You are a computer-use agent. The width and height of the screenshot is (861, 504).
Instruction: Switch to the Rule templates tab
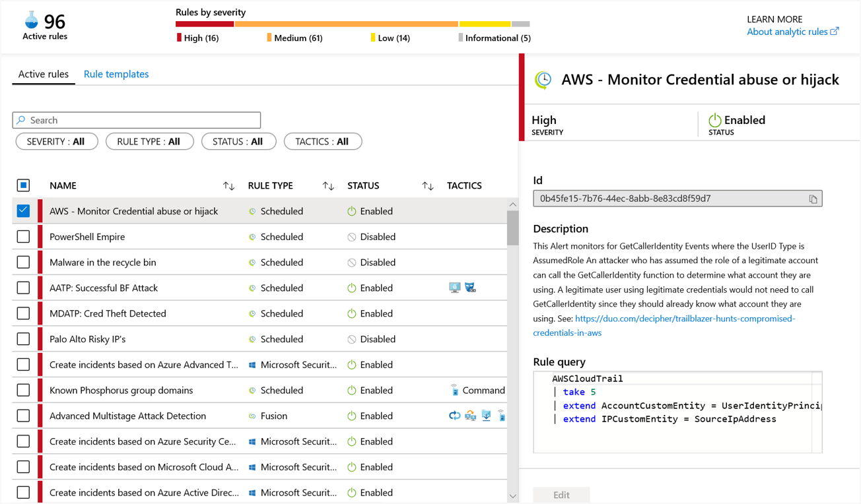(116, 74)
